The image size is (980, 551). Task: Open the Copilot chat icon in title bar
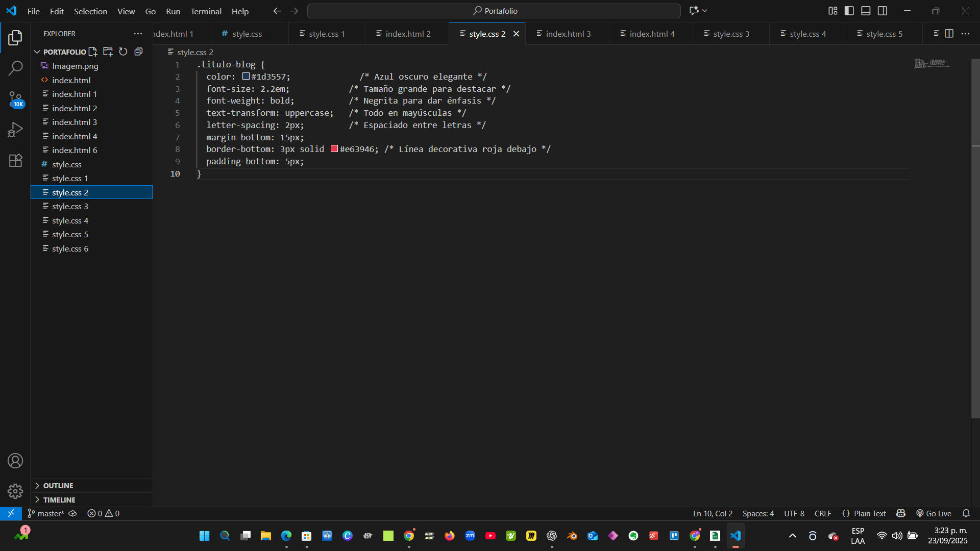point(694,11)
